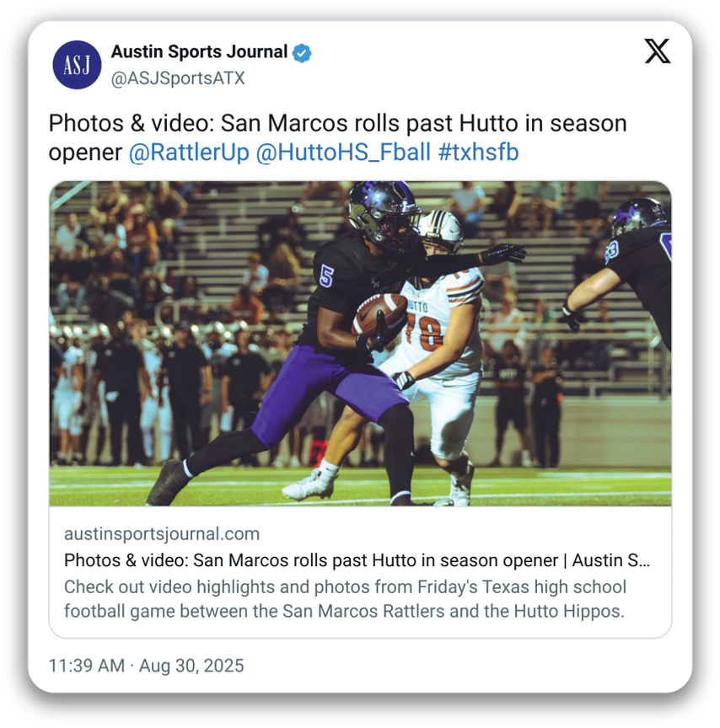This screenshot has height=728, width=720.
Task: Open the 11:39 AM post time
Action: 87,666
